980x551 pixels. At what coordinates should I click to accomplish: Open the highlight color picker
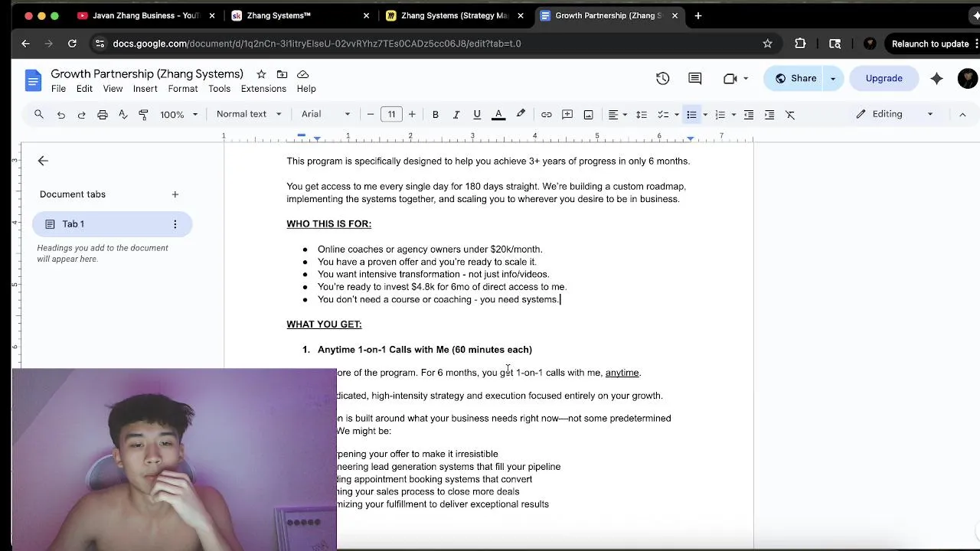click(521, 114)
